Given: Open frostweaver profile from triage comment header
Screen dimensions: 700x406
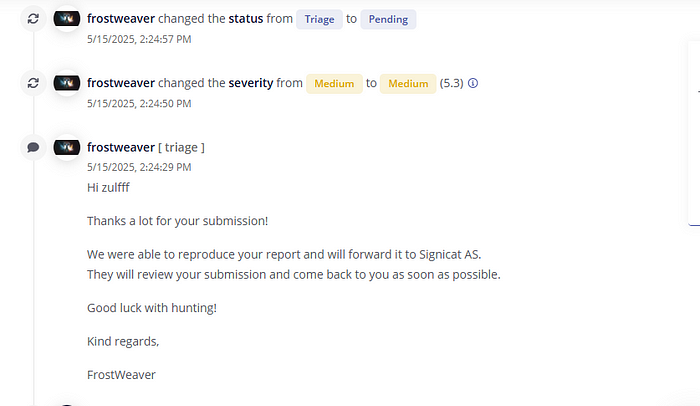Looking at the screenshot, I should (121, 147).
